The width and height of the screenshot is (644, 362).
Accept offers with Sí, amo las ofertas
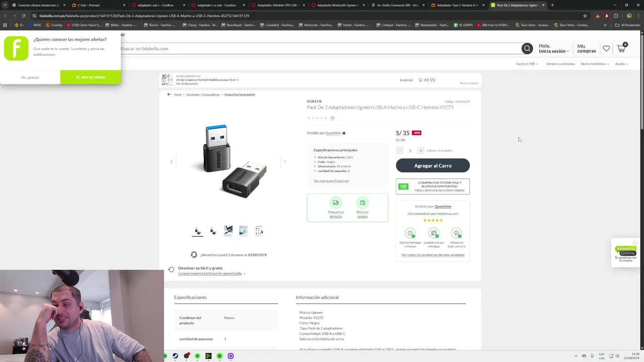point(91,77)
